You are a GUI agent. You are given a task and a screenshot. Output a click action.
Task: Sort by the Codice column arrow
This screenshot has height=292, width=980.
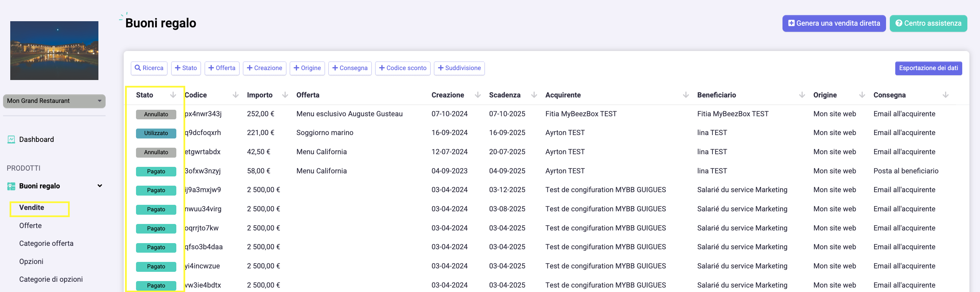pos(235,95)
